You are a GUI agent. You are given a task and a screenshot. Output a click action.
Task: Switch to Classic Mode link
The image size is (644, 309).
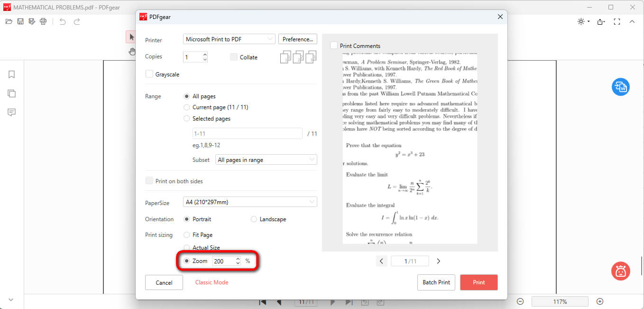click(212, 282)
